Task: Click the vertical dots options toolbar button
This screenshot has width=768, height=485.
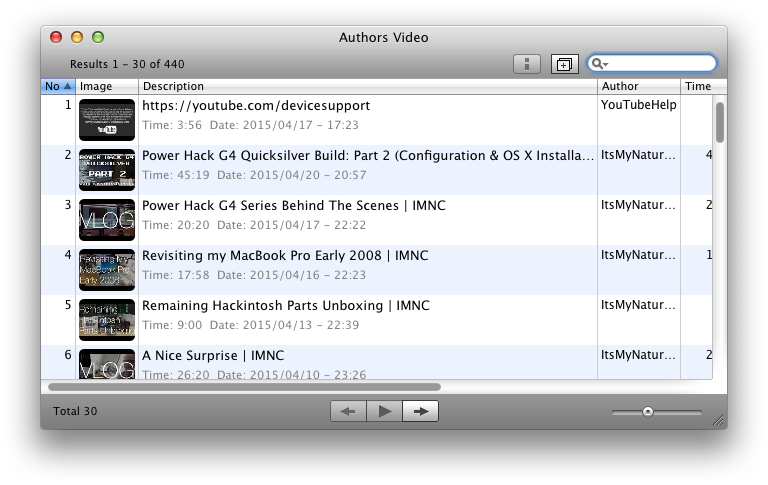Action: [527, 64]
